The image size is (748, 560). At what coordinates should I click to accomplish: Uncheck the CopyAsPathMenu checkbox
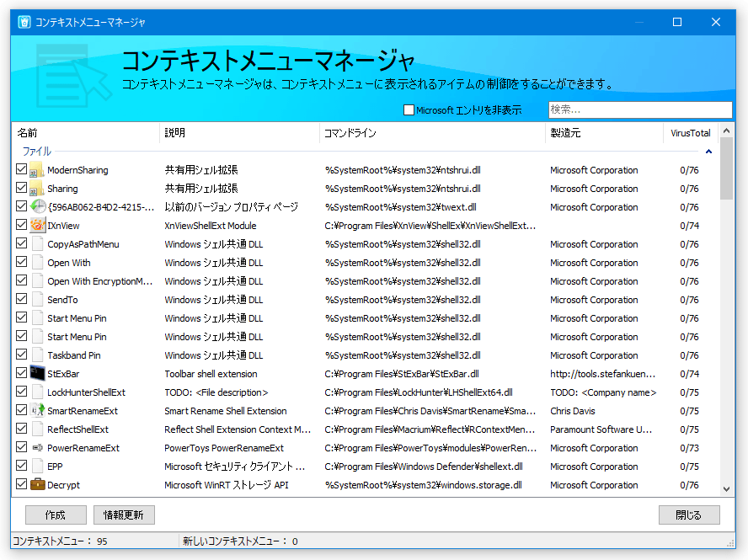[x=21, y=243]
